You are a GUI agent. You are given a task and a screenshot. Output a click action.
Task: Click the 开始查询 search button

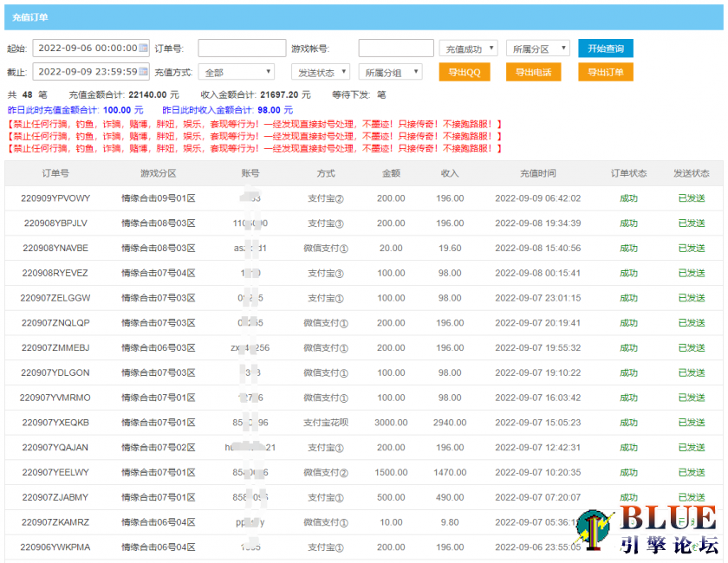(x=608, y=48)
